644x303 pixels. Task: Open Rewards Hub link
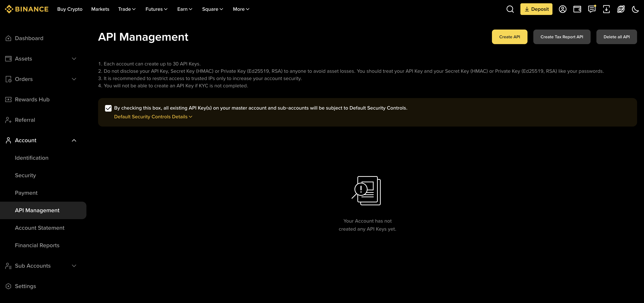pos(32,100)
